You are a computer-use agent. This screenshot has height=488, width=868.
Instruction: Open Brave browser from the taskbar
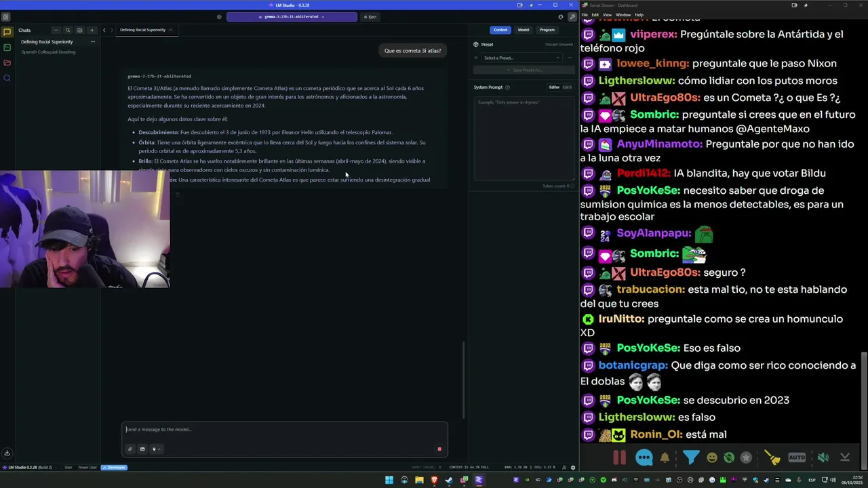click(x=434, y=481)
